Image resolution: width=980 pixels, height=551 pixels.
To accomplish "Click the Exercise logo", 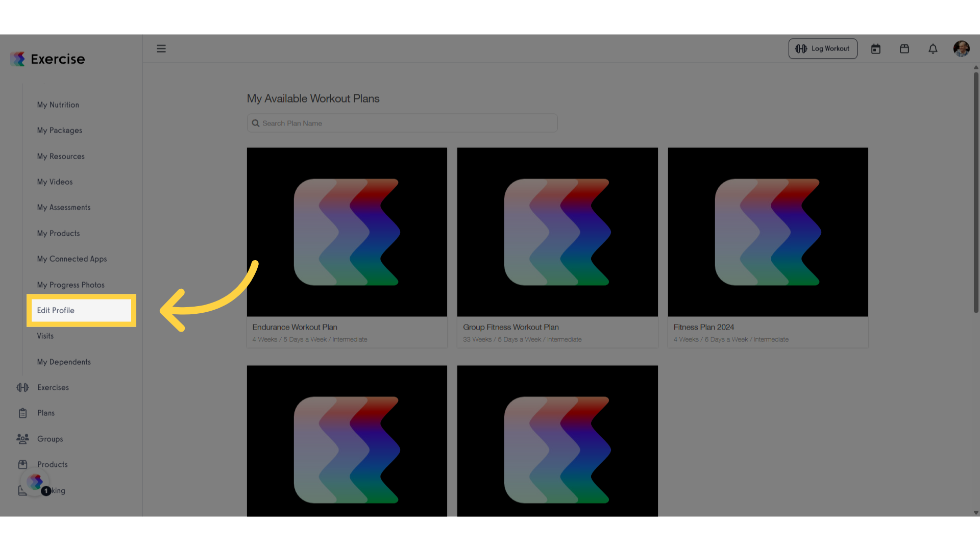I will pyautogui.click(x=47, y=59).
